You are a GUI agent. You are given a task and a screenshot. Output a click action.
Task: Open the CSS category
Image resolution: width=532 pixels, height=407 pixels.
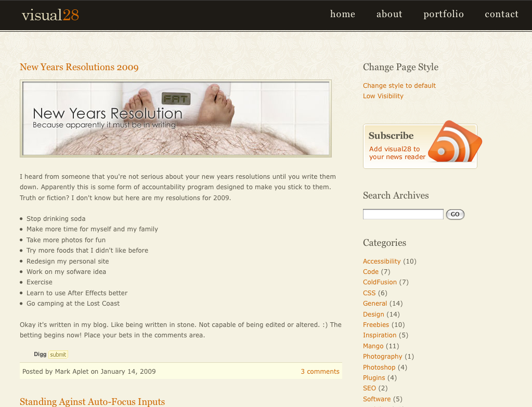pos(369,293)
